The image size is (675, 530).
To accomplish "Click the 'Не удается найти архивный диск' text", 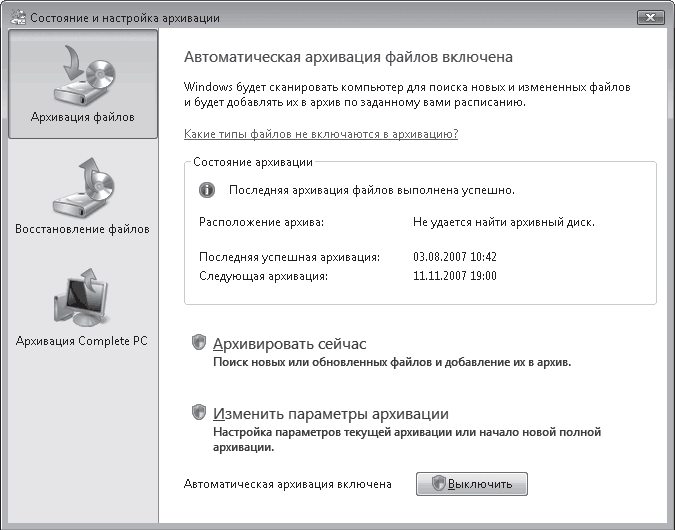I will (x=503, y=222).
